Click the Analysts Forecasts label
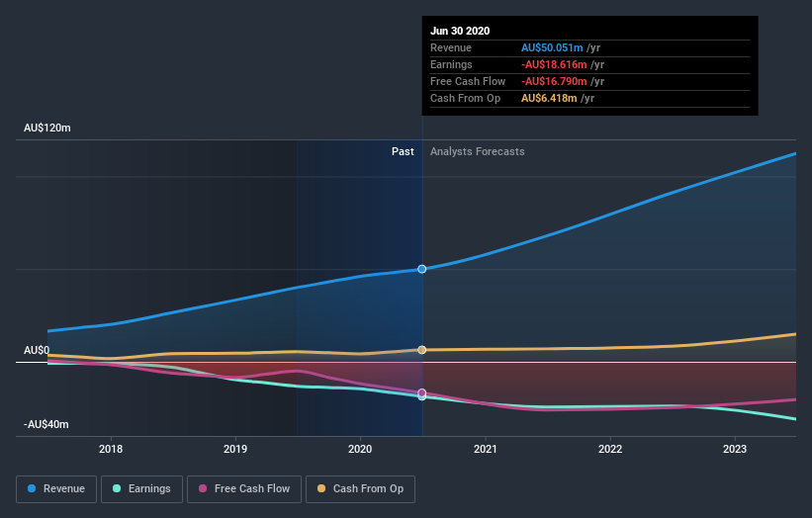 click(478, 151)
